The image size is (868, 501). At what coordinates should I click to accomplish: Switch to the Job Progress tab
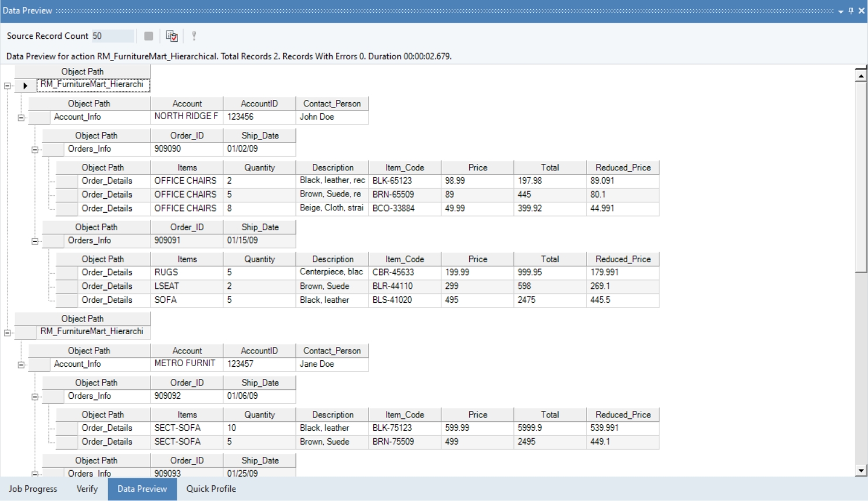33,489
